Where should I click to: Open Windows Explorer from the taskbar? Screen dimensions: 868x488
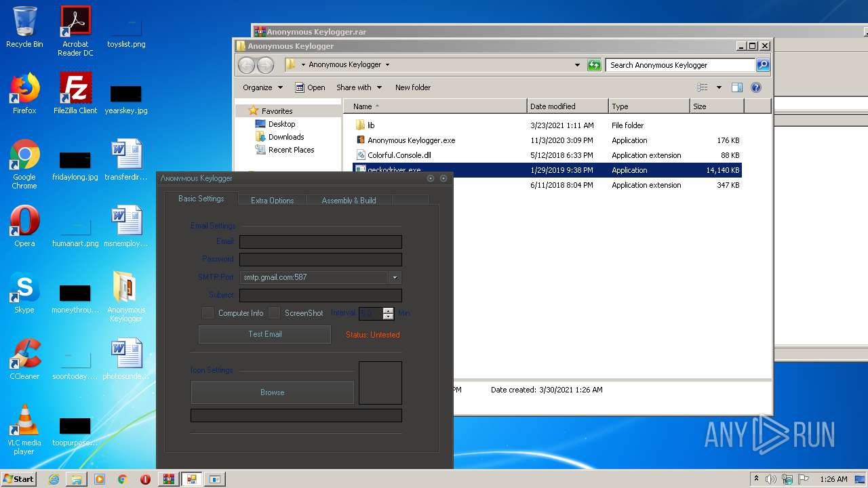tap(77, 479)
